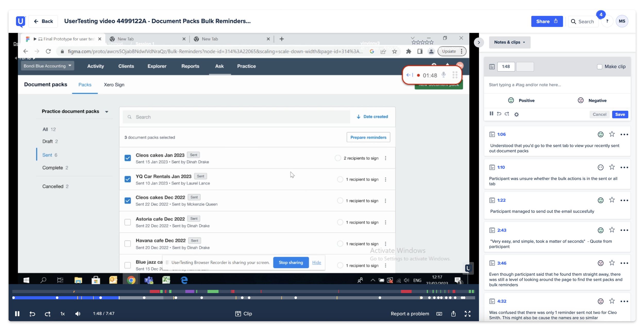
Task: Skip forward five seconds in video
Action: point(48,314)
